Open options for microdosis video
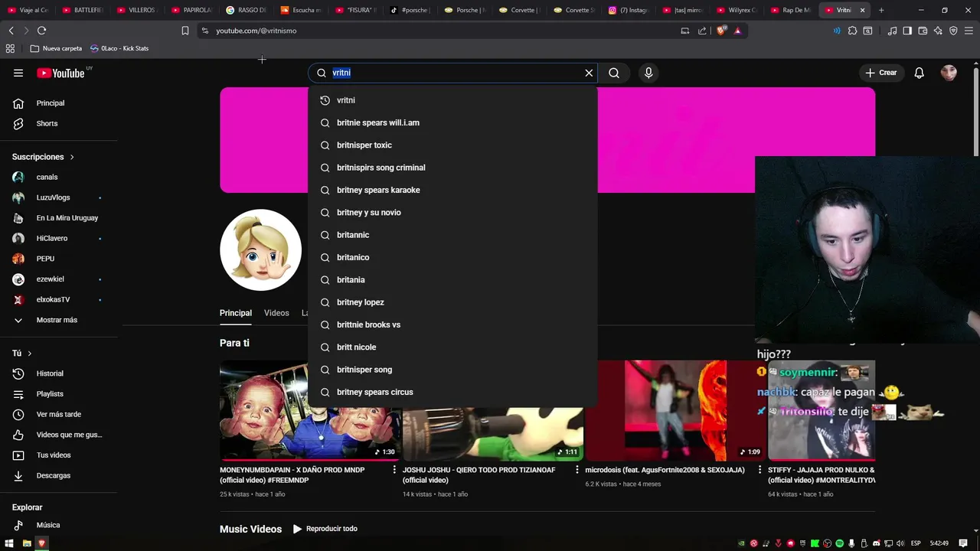This screenshot has height=551, width=980. (759, 470)
